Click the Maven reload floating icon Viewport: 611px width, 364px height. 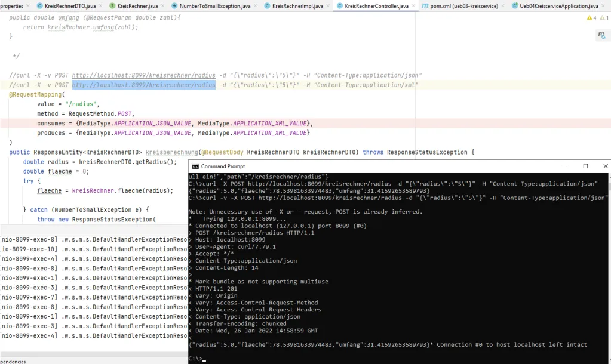point(602,35)
